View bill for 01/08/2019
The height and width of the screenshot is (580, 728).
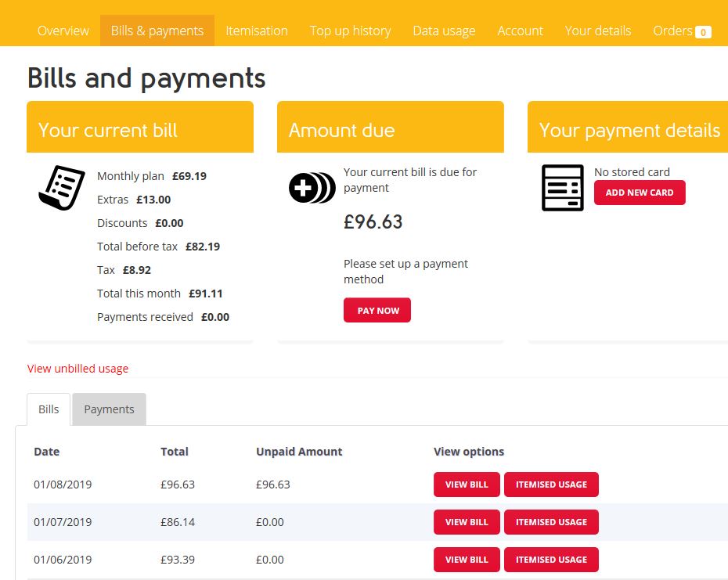point(467,485)
